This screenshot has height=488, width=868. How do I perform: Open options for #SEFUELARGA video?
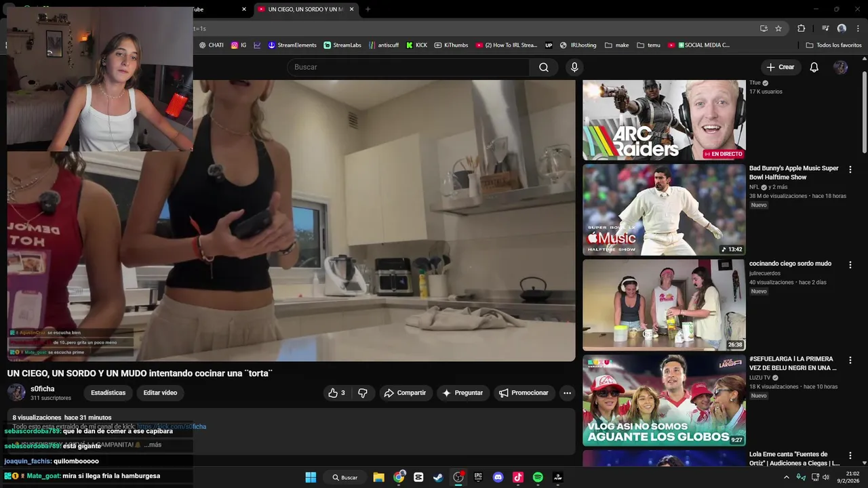pos(850,360)
